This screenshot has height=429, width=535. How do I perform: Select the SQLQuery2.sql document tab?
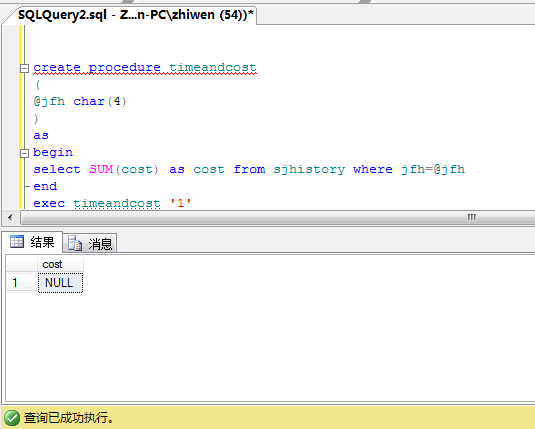click(135, 15)
